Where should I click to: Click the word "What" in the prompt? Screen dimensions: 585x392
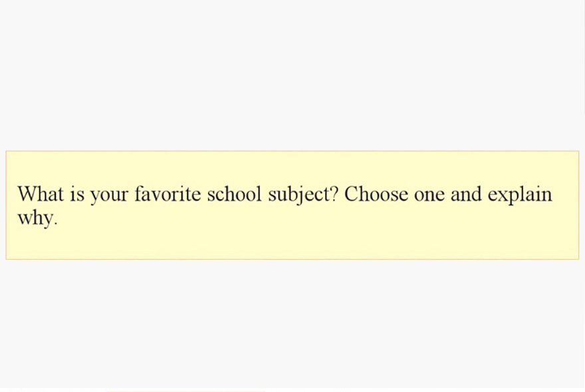pyautogui.click(x=41, y=194)
